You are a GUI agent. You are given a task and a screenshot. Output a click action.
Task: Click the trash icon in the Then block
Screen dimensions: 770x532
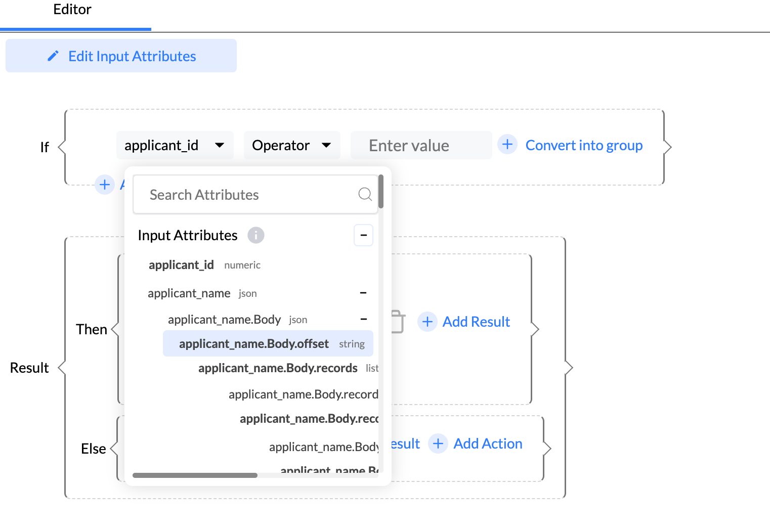click(x=398, y=322)
